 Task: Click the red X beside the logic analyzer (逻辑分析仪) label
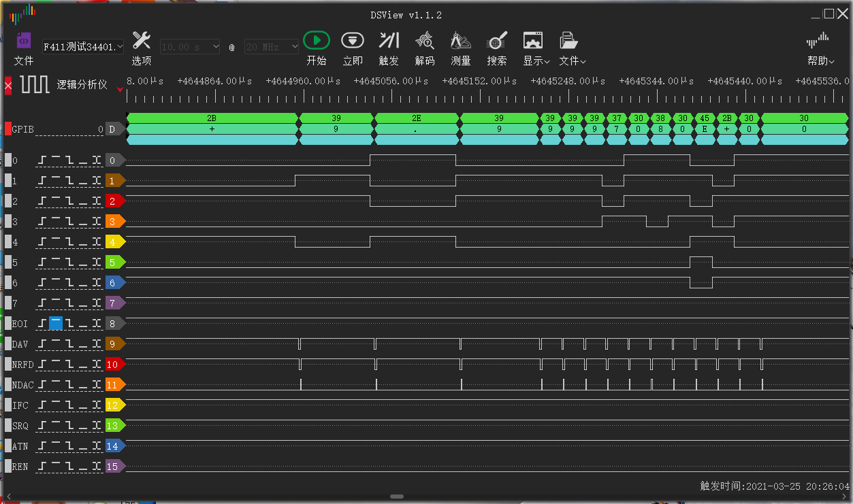tap(8, 86)
